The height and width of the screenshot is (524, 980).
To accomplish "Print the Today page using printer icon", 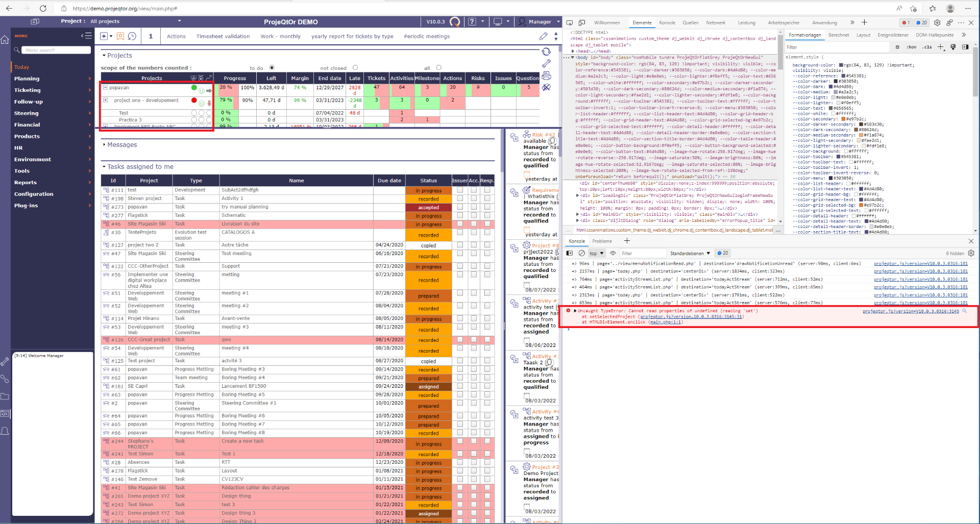I will (x=546, y=76).
